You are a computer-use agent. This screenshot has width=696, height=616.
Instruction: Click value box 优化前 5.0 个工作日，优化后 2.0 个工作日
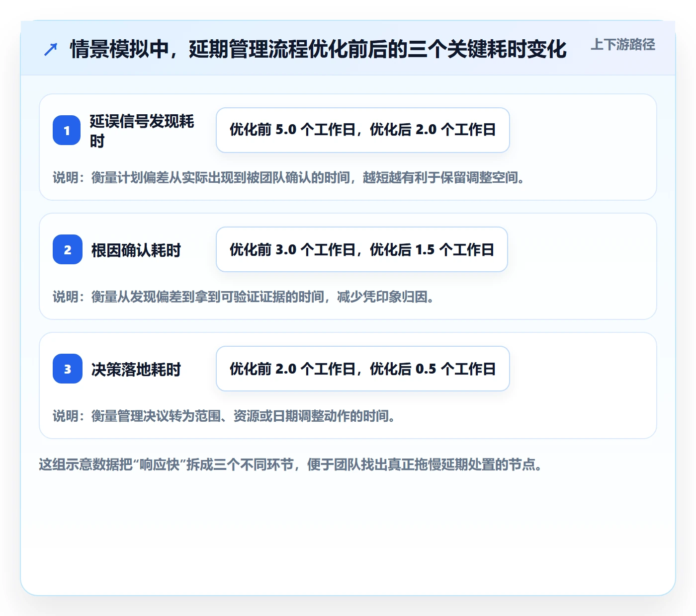click(363, 130)
